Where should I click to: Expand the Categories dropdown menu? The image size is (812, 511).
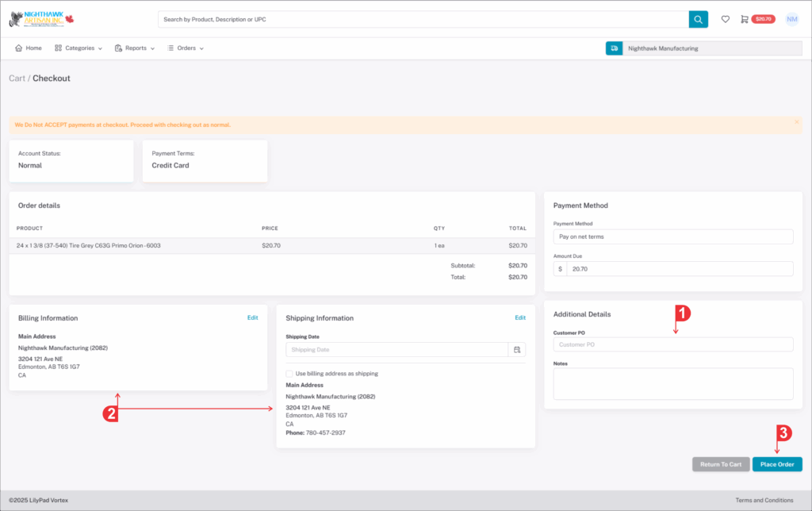coord(79,48)
